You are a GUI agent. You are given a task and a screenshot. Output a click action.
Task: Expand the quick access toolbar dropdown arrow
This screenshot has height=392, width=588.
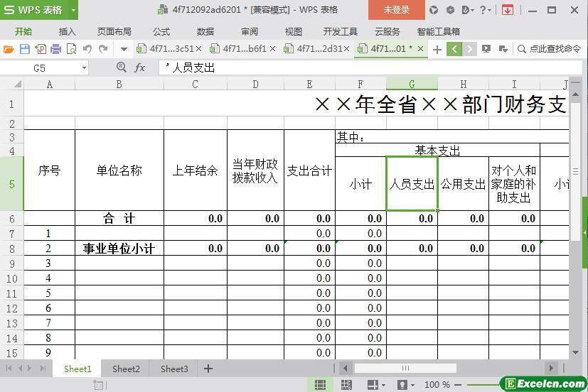click(x=124, y=49)
